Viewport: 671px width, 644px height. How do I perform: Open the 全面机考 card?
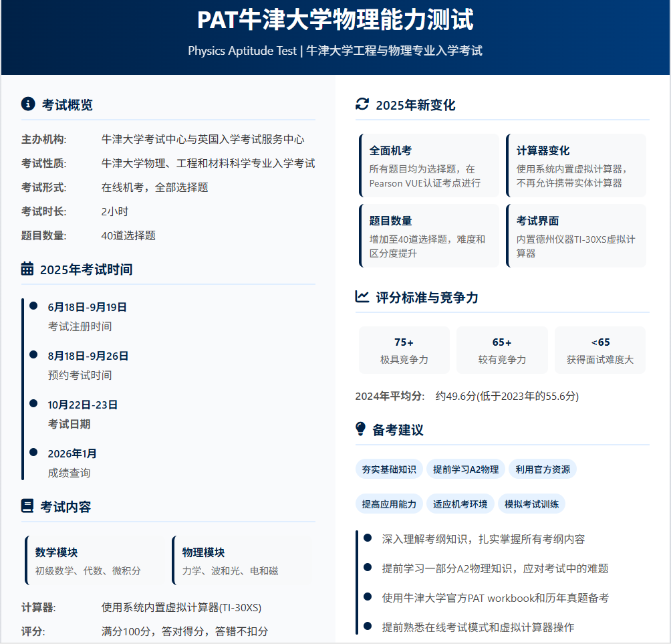click(429, 165)
